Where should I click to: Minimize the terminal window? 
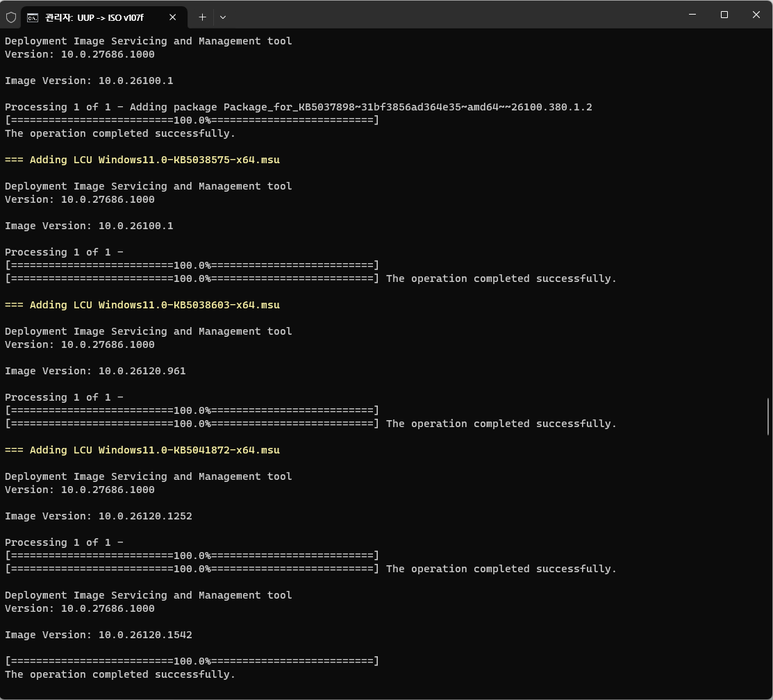[692, 15]
